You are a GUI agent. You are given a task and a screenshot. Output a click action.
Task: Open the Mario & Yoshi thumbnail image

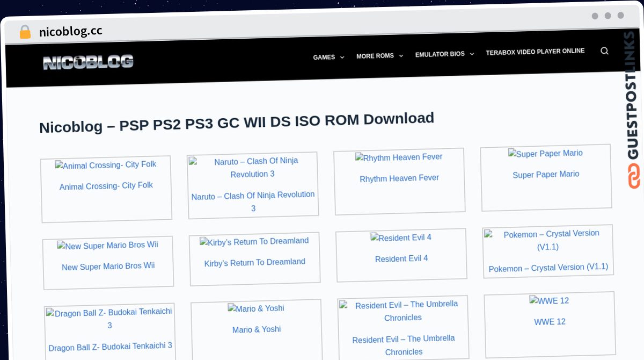(x=256, y=308)
